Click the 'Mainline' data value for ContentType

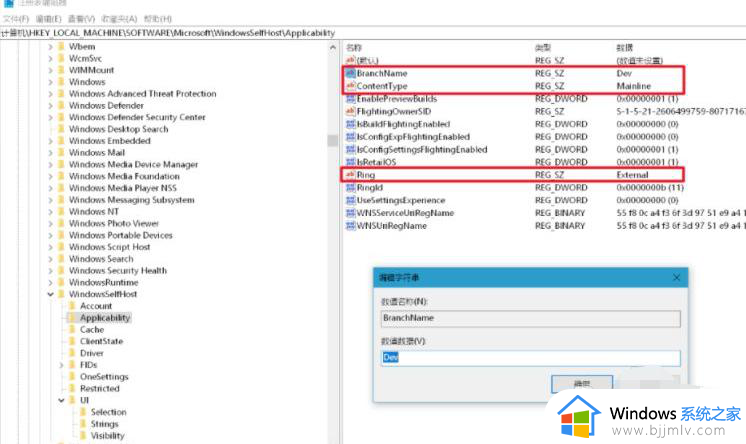tap(634, 86)
